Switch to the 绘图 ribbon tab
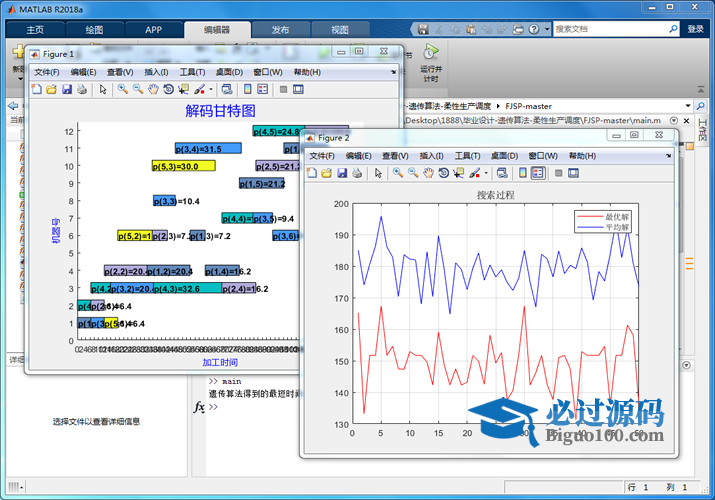This screenshot has width=715, height=500. (x=94, y=30)
